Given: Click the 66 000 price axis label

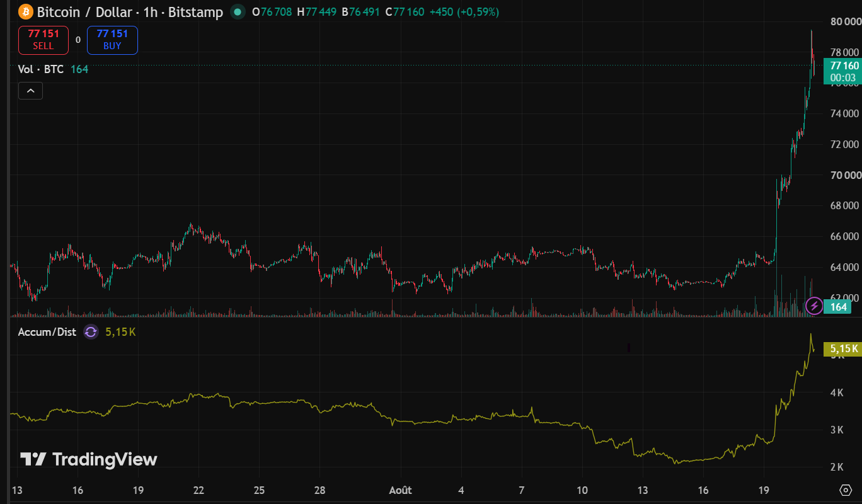Looking at the screenshot, I should (845, 236).
